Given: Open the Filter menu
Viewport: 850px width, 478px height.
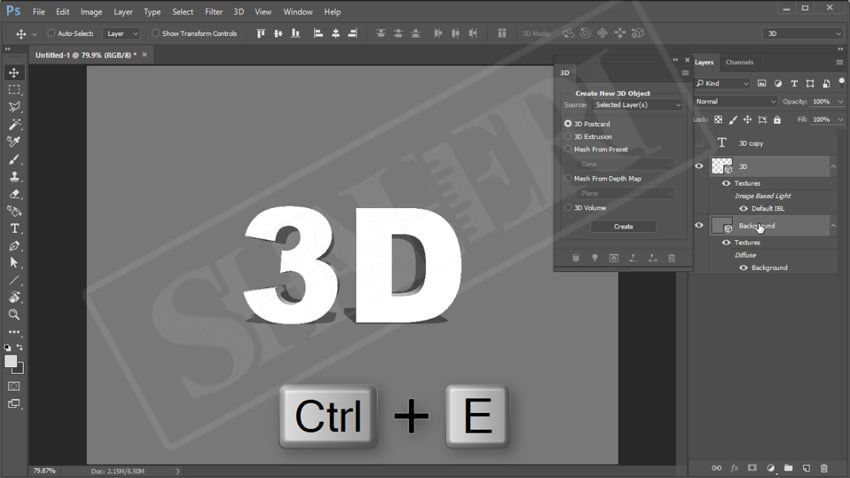Looking at the screenshot, I should point(213,12).
